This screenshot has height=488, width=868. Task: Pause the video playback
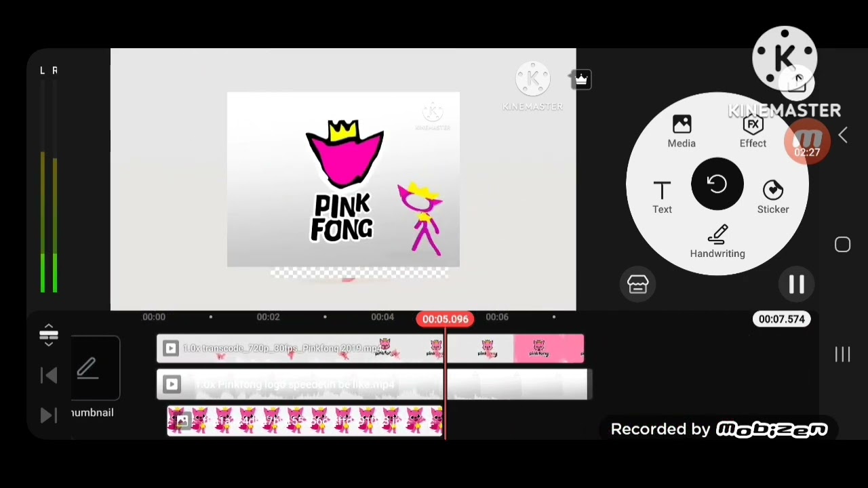[x=796, y=285]
